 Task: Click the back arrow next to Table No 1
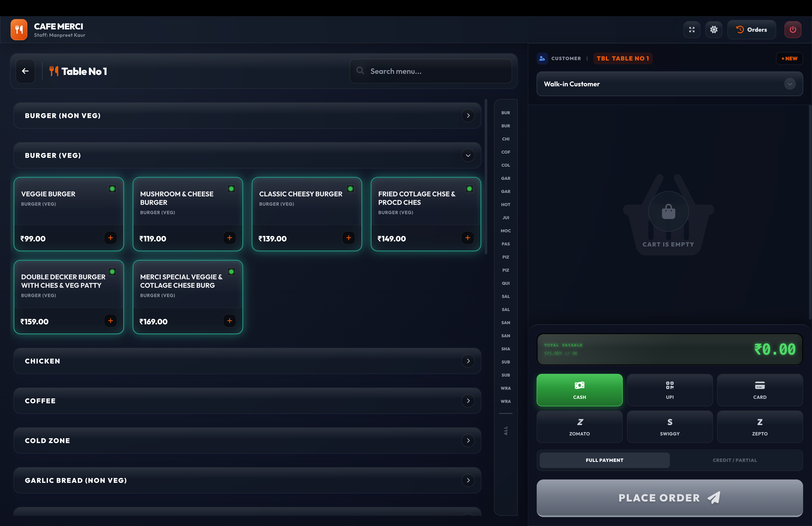point(25,71)
